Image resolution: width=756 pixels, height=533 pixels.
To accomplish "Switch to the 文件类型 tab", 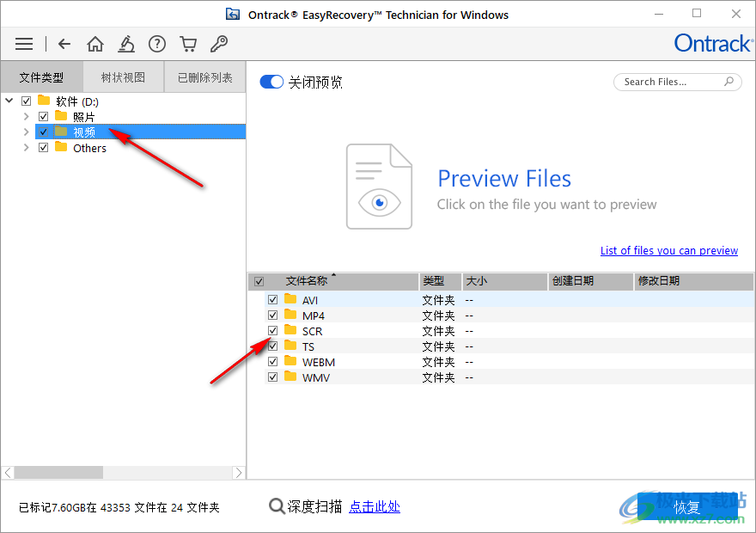I will tap(41, 77).
